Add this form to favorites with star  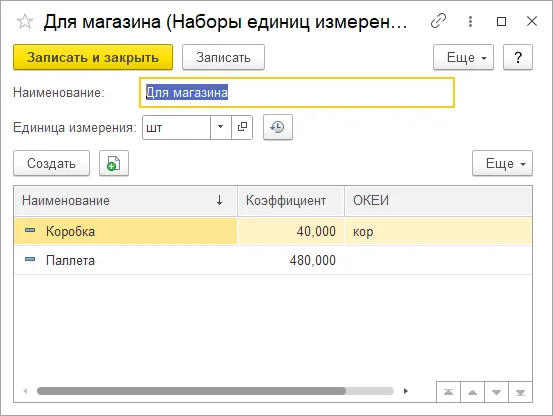25,22
